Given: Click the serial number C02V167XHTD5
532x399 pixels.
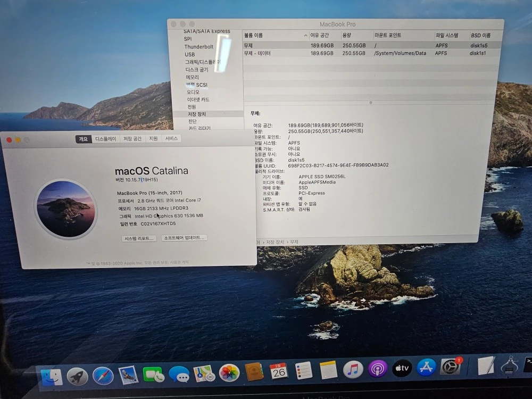Looking at the screenshot, I should point(158,224).
